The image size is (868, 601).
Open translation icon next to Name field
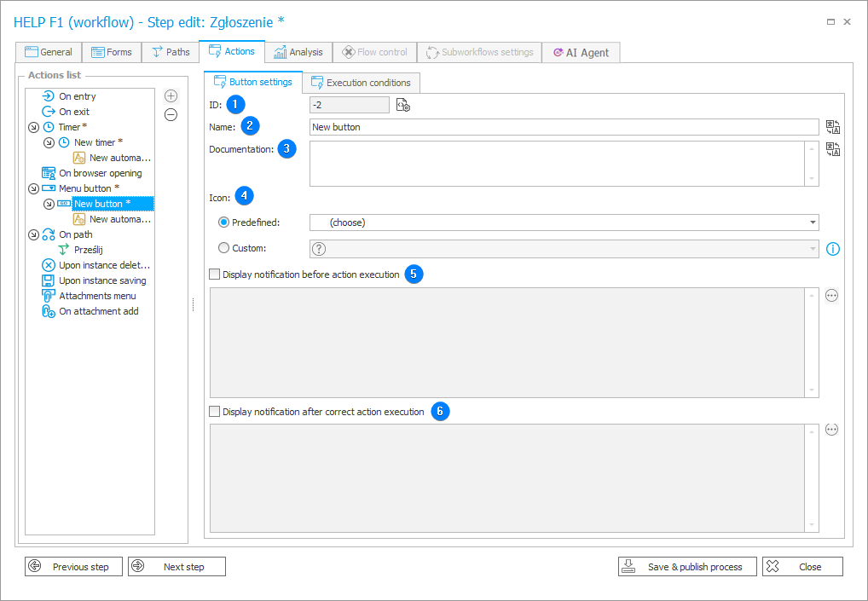833,127
